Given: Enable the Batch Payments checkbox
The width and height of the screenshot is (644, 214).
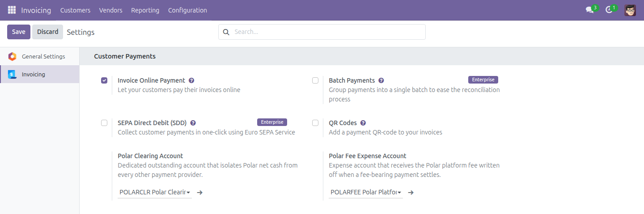Looking at the screenshot, I should [x=315, y=80].
